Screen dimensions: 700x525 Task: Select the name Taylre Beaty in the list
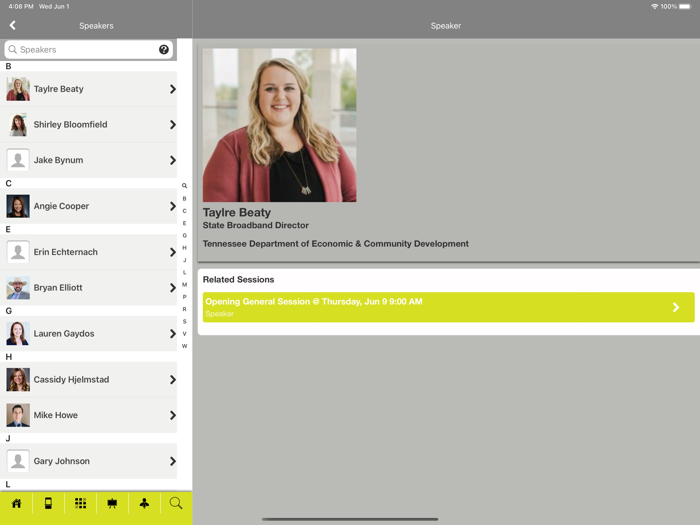point(58,89)
